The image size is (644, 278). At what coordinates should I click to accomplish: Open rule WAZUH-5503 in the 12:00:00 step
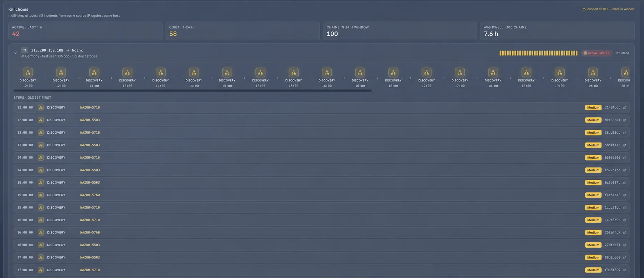coord(90,120)
